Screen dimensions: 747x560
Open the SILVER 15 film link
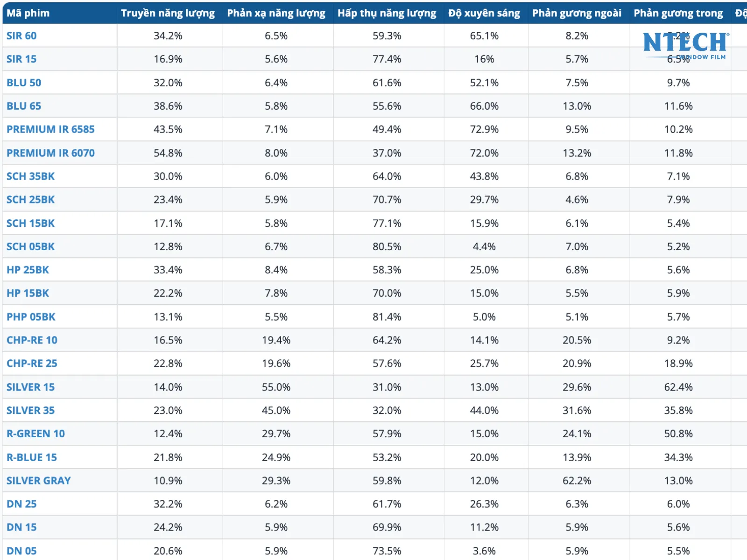(30, 387)
